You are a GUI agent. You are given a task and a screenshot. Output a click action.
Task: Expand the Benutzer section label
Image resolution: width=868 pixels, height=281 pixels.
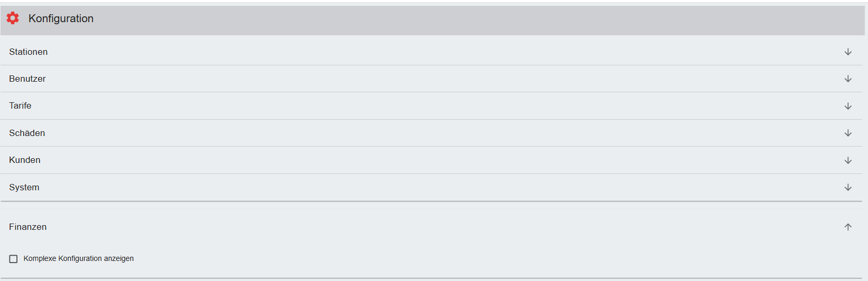point(27,79)
